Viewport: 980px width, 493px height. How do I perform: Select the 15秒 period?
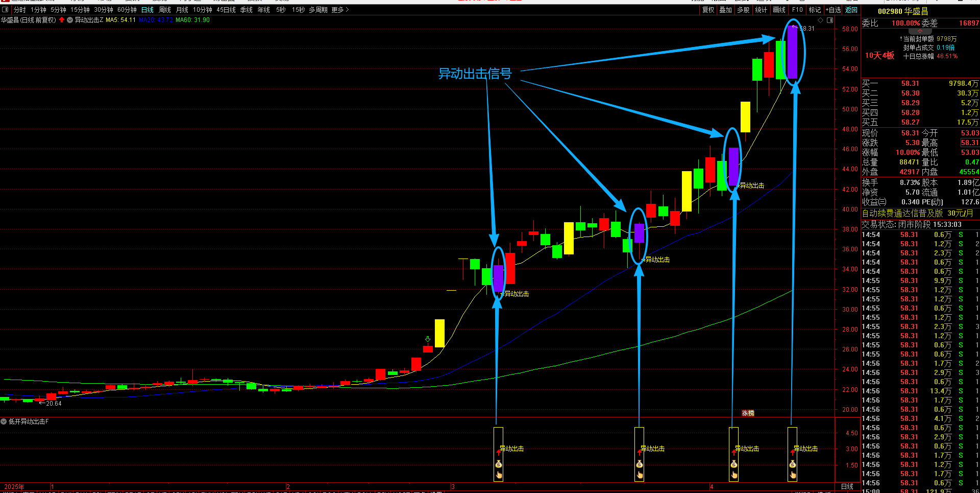pos(299,10)
